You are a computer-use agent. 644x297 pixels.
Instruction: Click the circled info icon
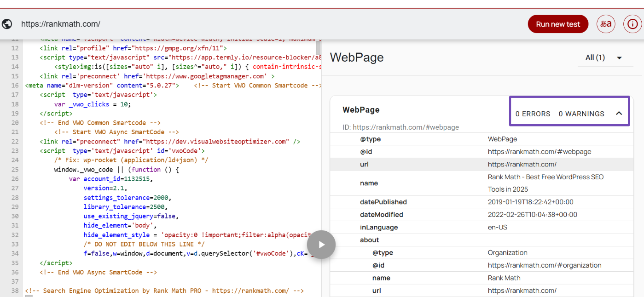coord(632,24)
